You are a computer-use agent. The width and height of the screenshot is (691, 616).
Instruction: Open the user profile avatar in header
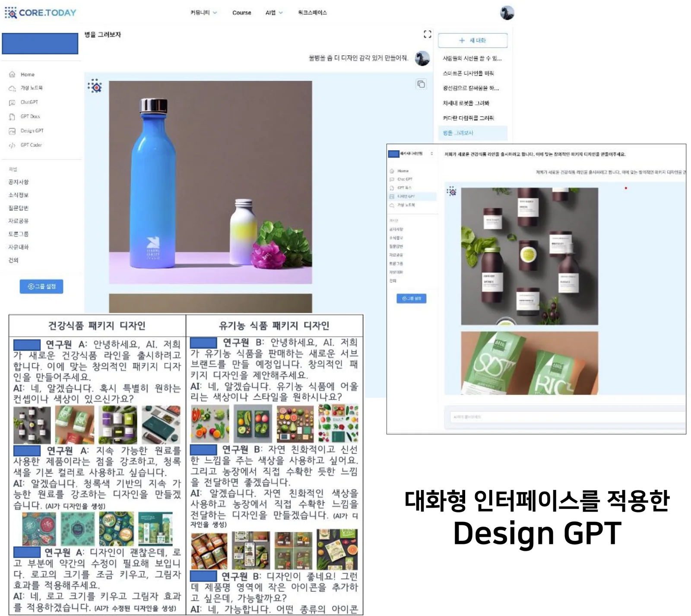click(x=507, y=13)
